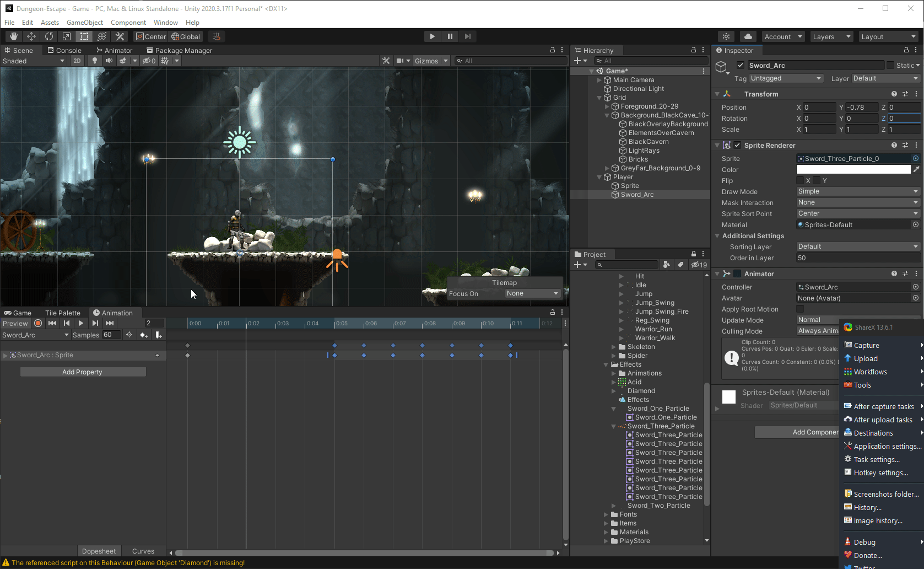This screenshot has height=569, width=924.
Task: Open the GameObject menu
Action: pyautogui.click(x=84, y=23)
